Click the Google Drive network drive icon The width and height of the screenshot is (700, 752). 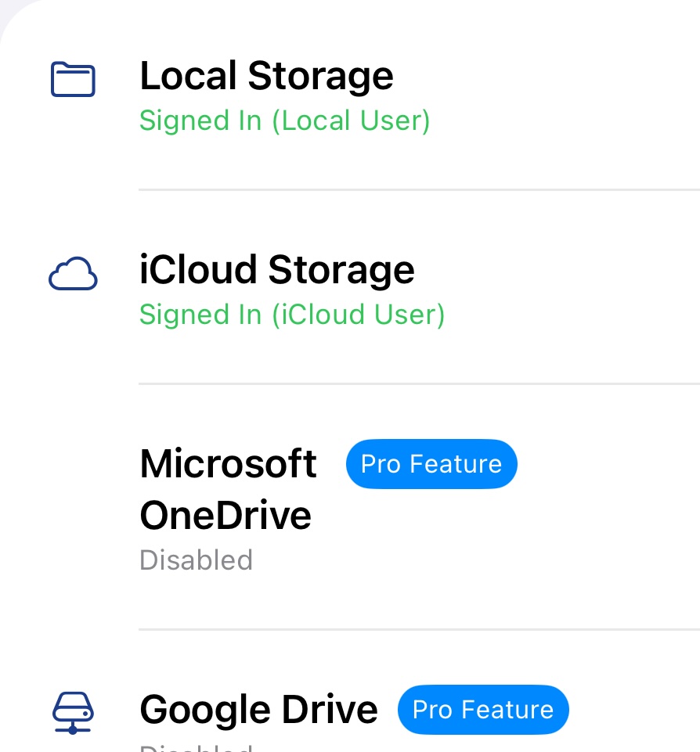[73, 714]
